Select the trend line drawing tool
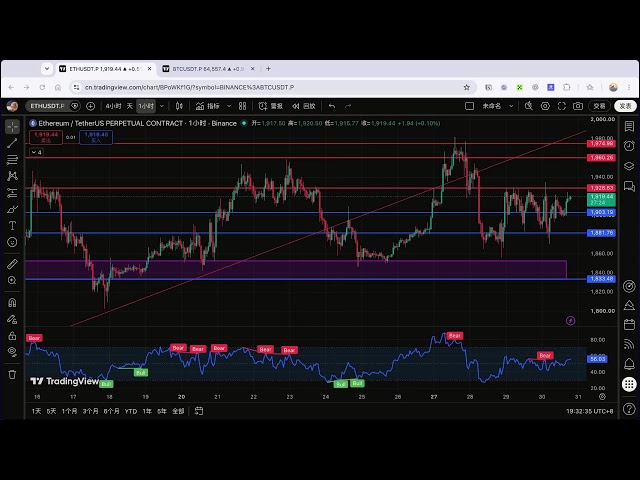The width and height of the screenshot is (640, 480). pos(12,143)
